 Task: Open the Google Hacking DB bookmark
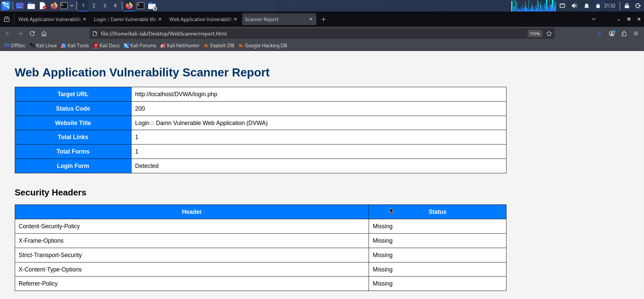[263, 46]
